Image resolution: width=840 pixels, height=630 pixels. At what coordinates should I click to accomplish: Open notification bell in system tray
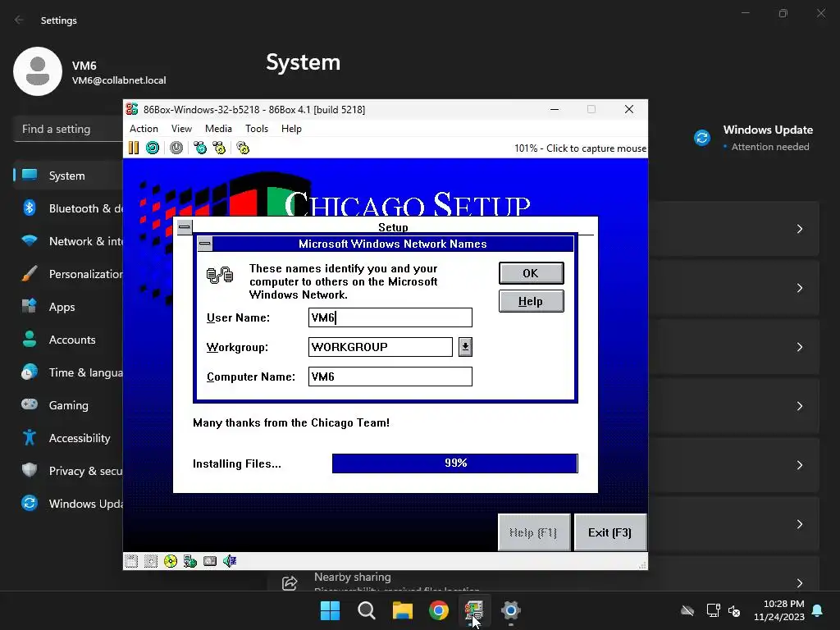[x=818, y=610]
